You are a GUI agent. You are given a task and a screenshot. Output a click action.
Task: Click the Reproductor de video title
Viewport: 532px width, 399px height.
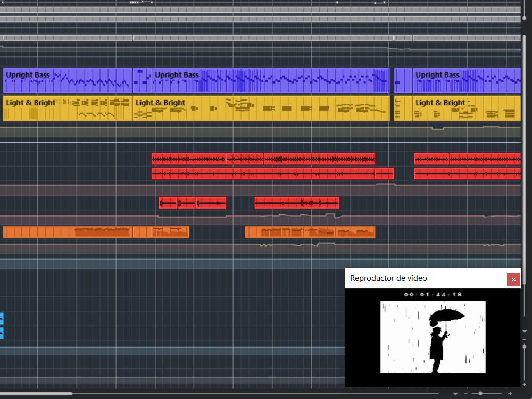coord(388,278)
